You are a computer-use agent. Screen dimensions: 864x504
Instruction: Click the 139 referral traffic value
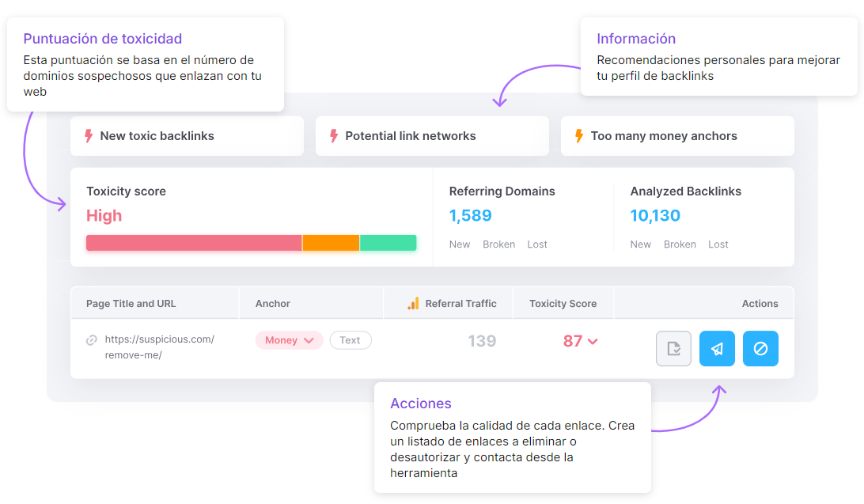[x=482, y=341]
